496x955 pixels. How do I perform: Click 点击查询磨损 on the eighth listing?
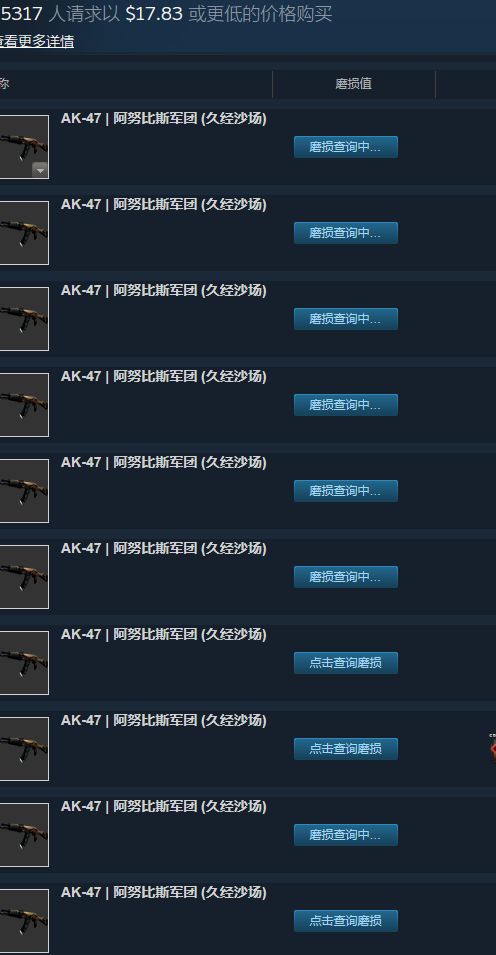click(345, 749)
